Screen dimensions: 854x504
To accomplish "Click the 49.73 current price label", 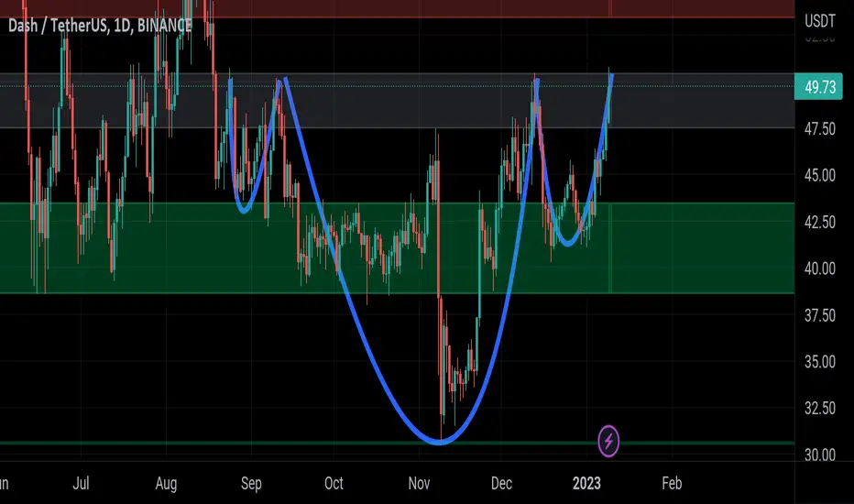I will (x=818, y=87).
